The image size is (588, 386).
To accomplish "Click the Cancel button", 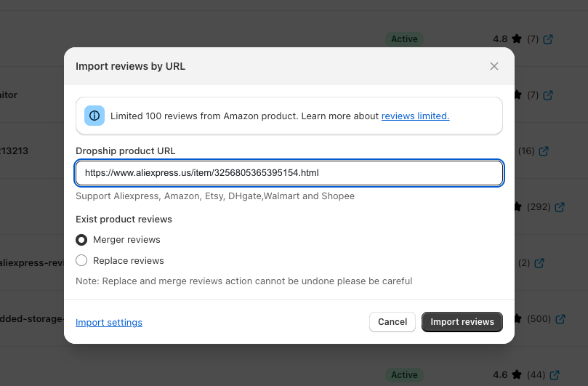I will coord(392,322).
